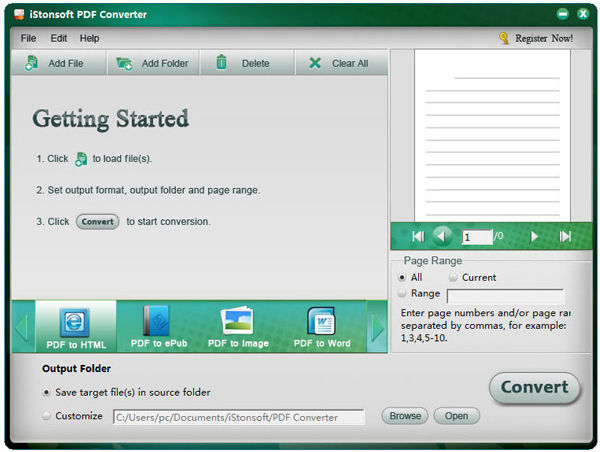Select the PDF to Image format

point(238,326)
